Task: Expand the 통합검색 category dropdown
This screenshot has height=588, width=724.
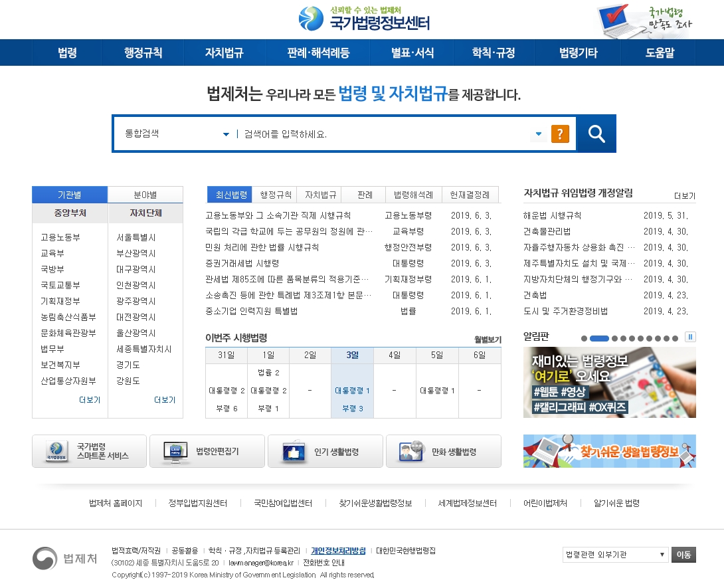Action: pos(226,134)
